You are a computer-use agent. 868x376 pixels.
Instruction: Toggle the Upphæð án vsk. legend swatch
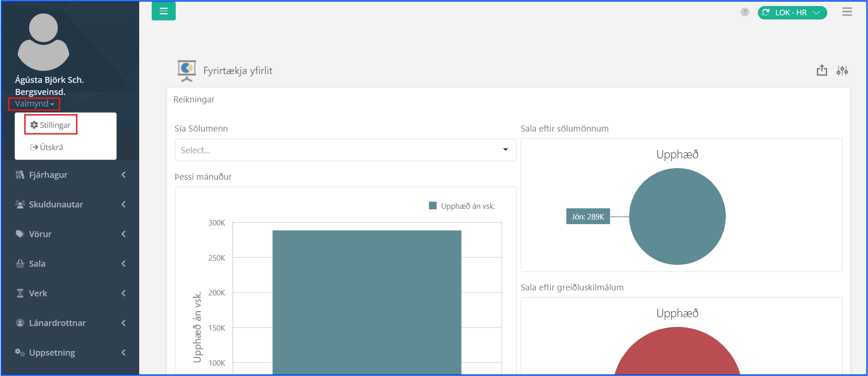[433, 206]
